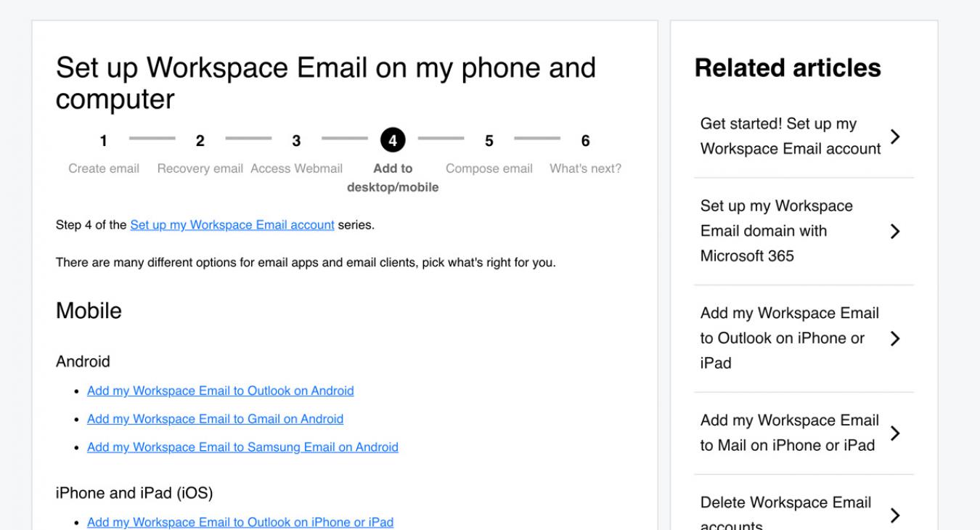980x530 pixels.
Task: Open 'Add my Workspace Email to Outlook on iPhone or iPad'
Action: (x=240, y=522)
